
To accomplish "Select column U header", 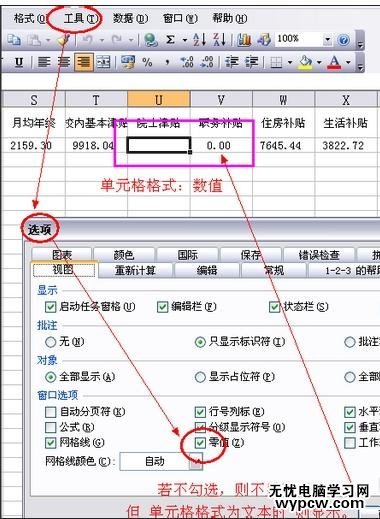I will (159, 99).
